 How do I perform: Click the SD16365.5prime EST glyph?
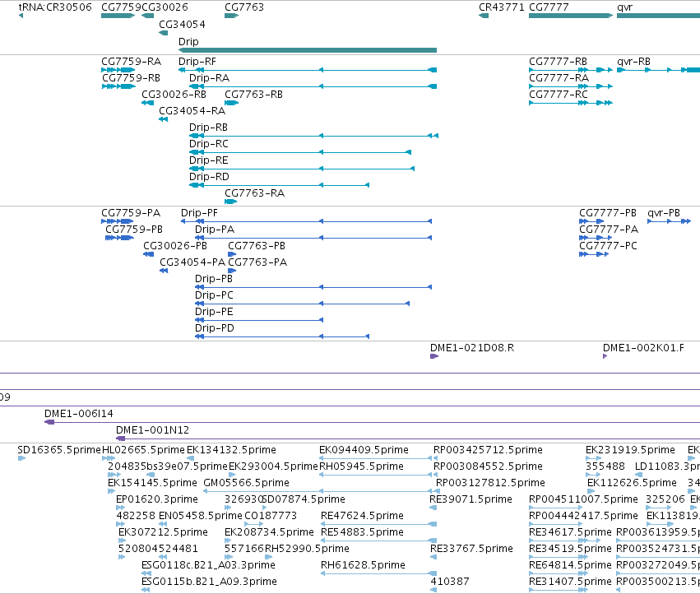21,457
